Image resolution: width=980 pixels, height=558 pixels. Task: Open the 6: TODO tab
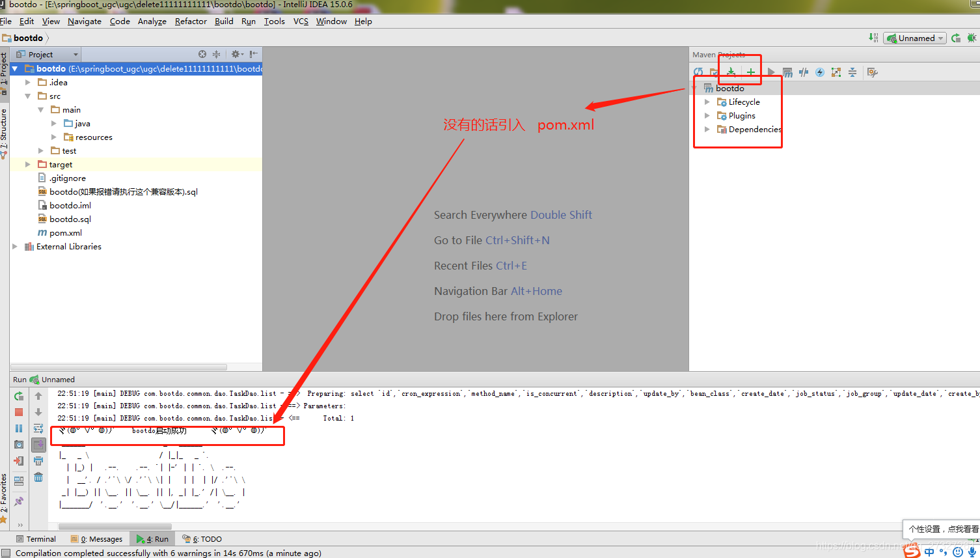coord(202,539)
